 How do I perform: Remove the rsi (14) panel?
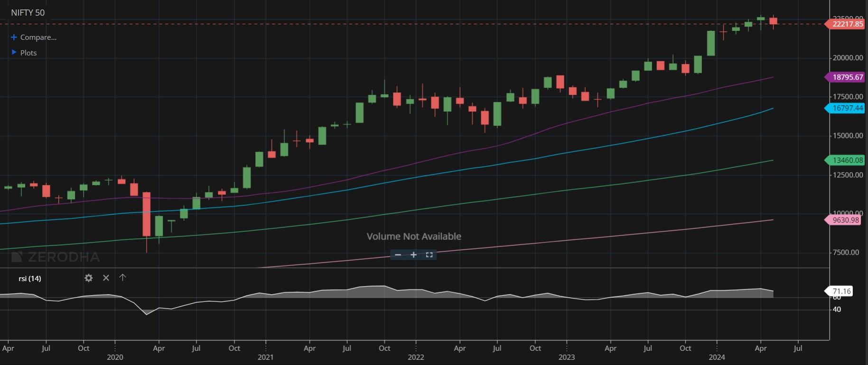[x=106, y=278]
